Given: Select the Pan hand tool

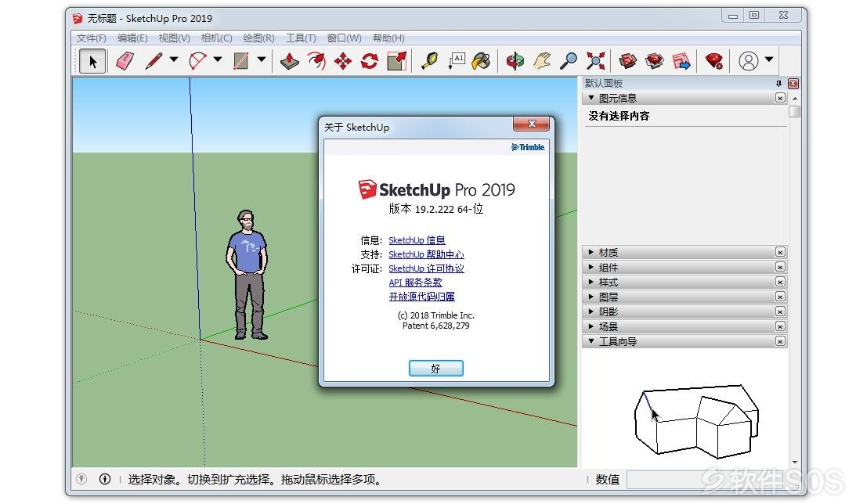Looking at the screenshot, I should (541, 60).
